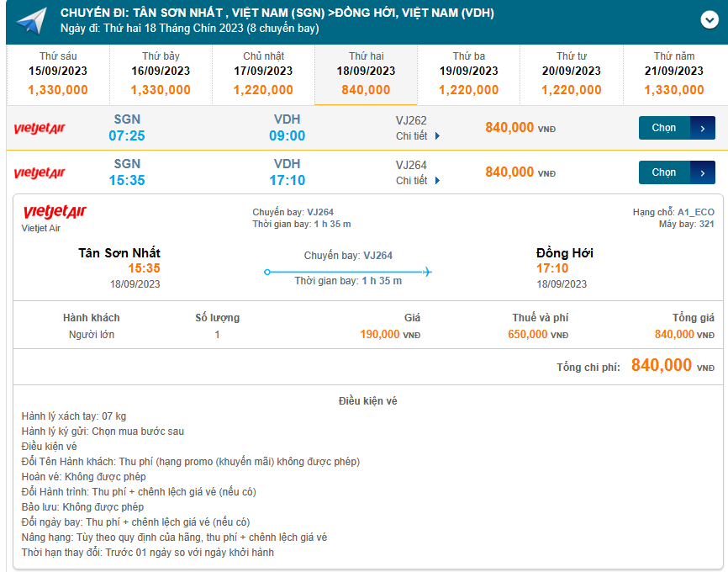The width and height of the screenshot is (728, 572).
Task: Pick the Thứ năm 21/09/2023 date tab
Action: pos(674,73)
